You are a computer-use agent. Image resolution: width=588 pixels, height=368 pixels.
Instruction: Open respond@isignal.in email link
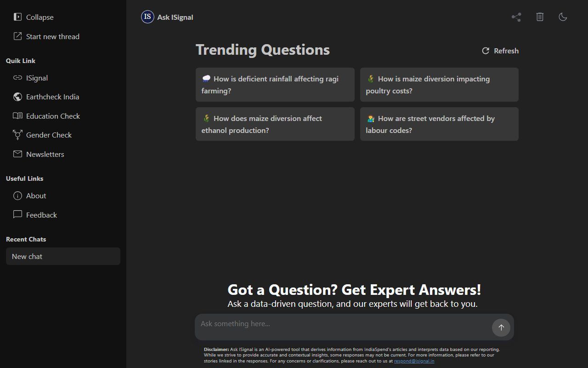pyautogui.click(x=414, y=361)
